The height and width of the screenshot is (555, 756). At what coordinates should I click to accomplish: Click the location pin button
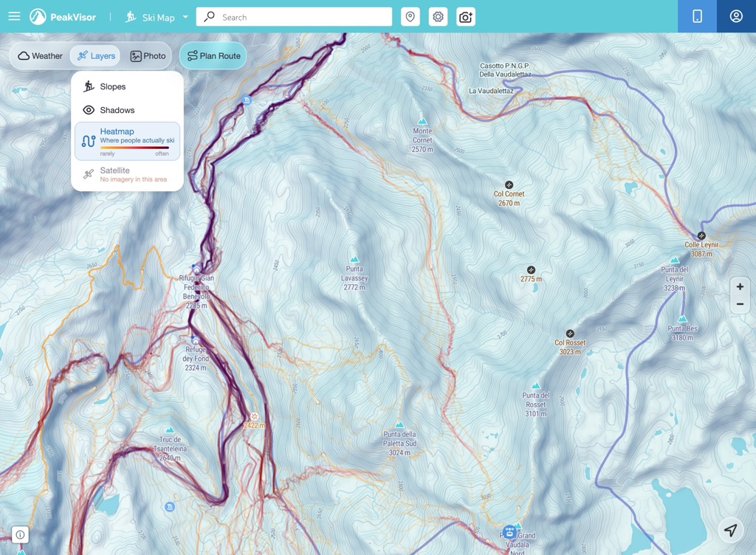410,17
